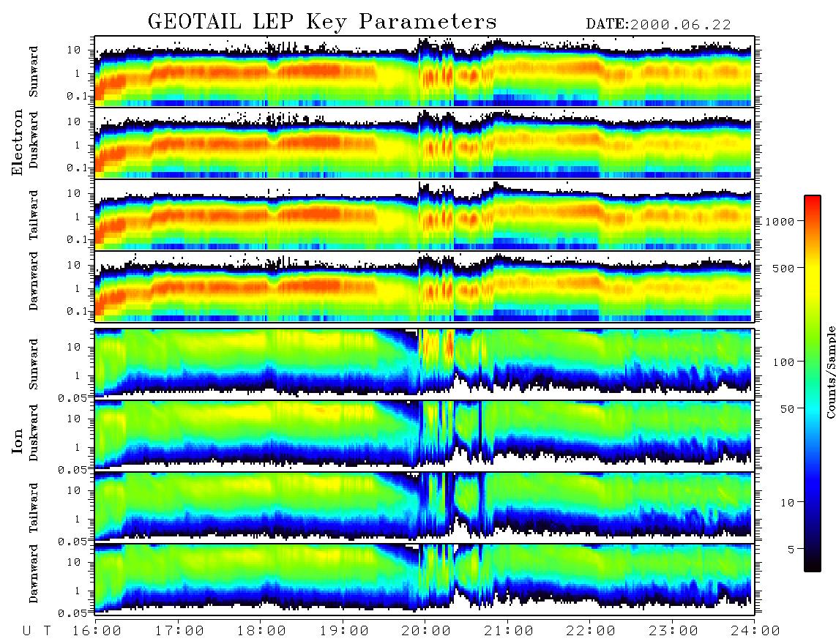Image resolution: width=836 pixels, height=644 pixels.
Task: Click the "Counts/Sample" color scale title
Action: (x=830, y=372)
